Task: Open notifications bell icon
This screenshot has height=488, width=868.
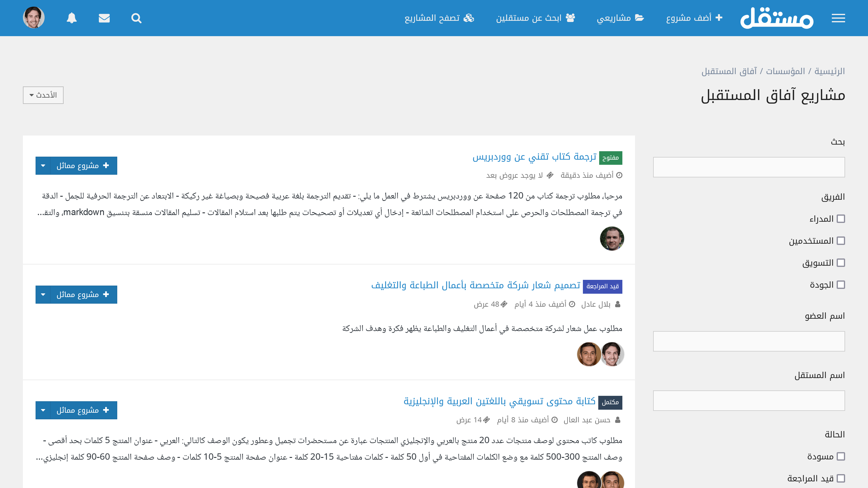Action: [71, 18]
